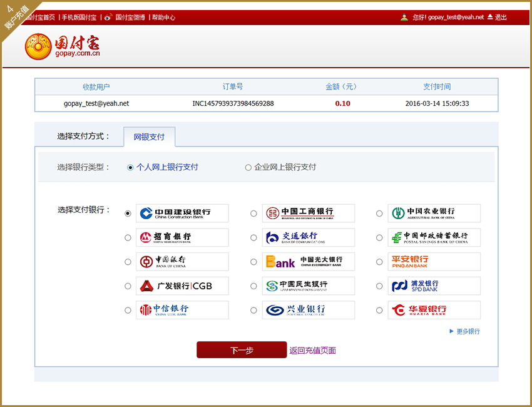Select radio button for 兴业银行
This screenshot has height=407, width=532.
click(x=253, y=310)
